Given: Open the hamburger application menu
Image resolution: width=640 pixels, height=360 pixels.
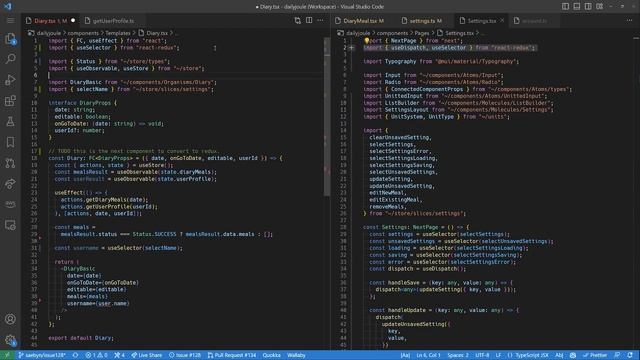Looking at the screenshot, I should click(x=10, y=20).
